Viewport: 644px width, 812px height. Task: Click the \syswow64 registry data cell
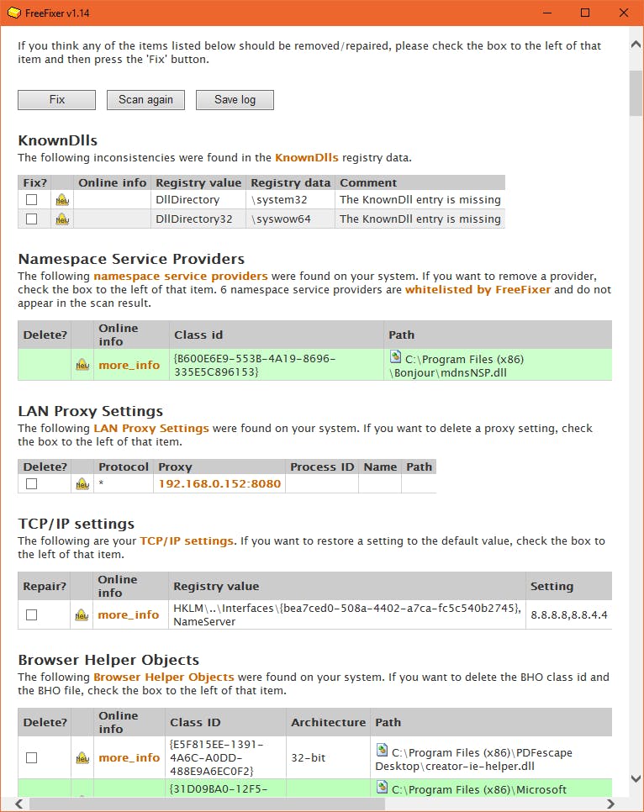(x=290, y=219)
